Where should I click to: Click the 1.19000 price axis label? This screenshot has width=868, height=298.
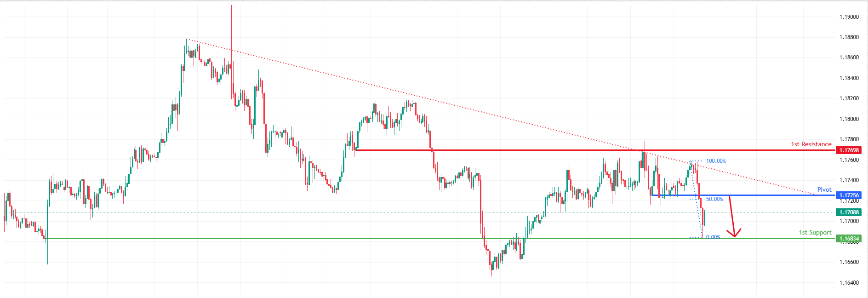pos(849,17)
